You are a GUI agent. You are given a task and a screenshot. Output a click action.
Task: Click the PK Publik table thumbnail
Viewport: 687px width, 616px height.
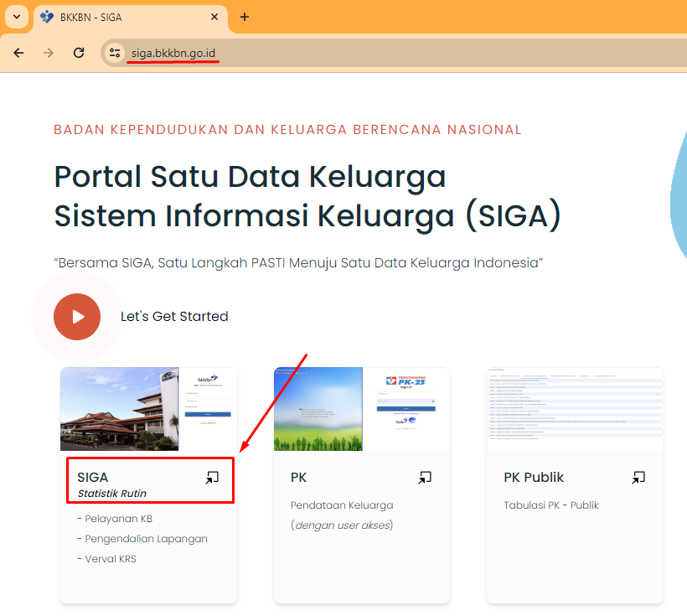[x=575, y=409]
